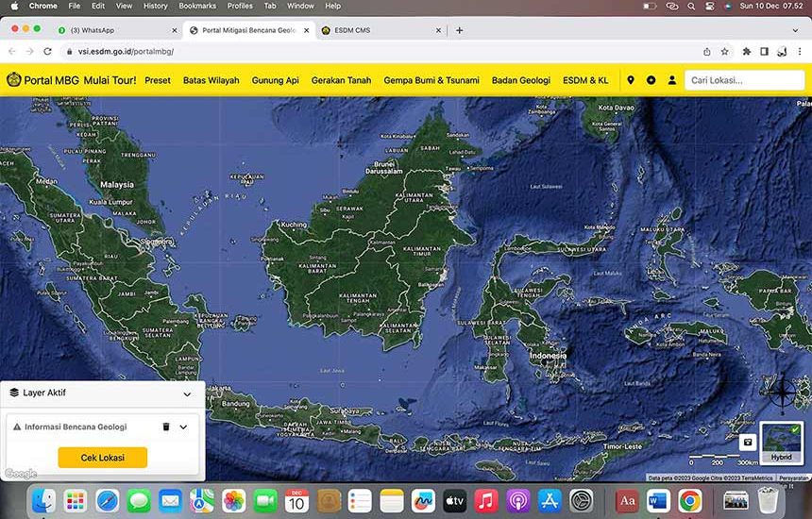Open Control Center in menu bar
Image resolution: width=812 pixels, height=519 pixels.
pos(710,7)
